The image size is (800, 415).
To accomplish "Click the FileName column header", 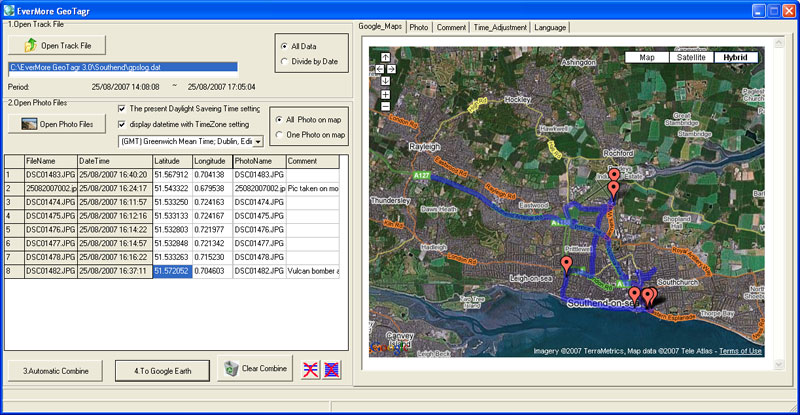I will tap(51, 161).
